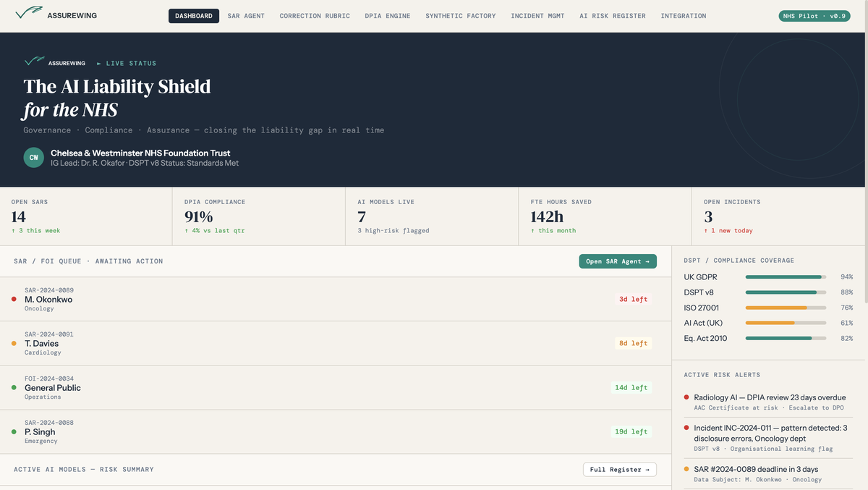
Task: Open the Incident INC-2024-011 pattern alert
Action: 770,438
